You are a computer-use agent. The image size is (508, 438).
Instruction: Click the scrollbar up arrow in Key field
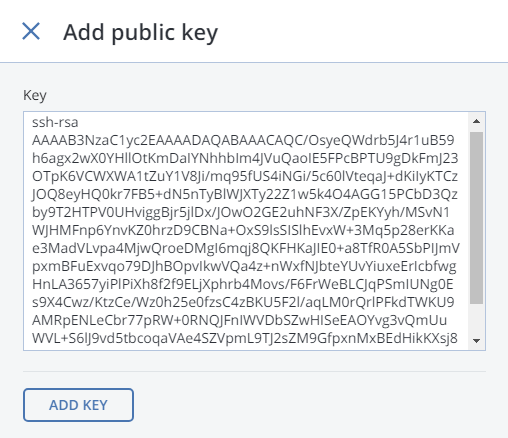(476, 121)
